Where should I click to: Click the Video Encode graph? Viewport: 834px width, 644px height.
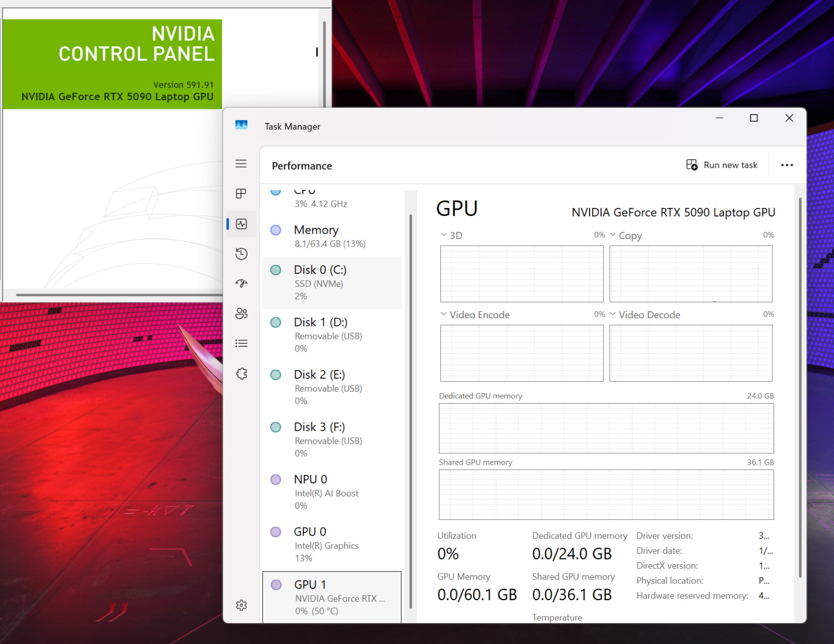pyautogui.click(x=522, y=353)
